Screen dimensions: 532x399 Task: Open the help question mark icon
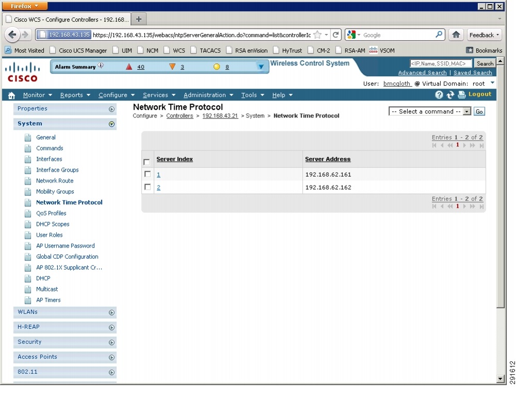[x=439, y=95]
